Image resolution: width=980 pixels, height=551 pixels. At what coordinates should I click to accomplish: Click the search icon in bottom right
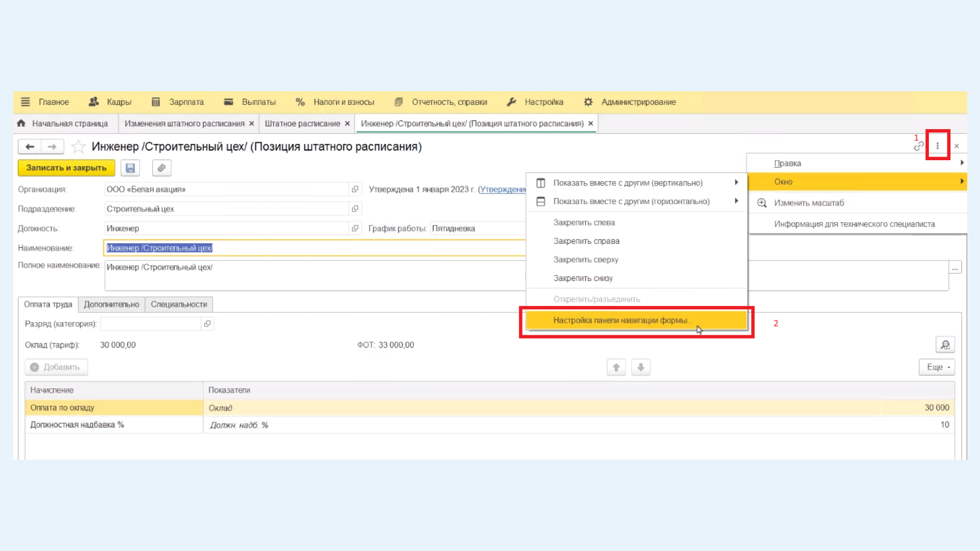click(945, 344)
